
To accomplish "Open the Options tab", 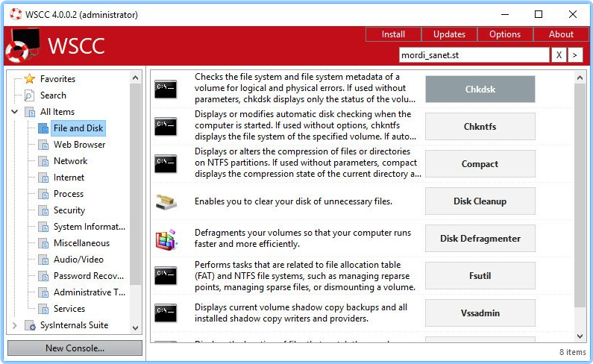I will tap(505, 34).
